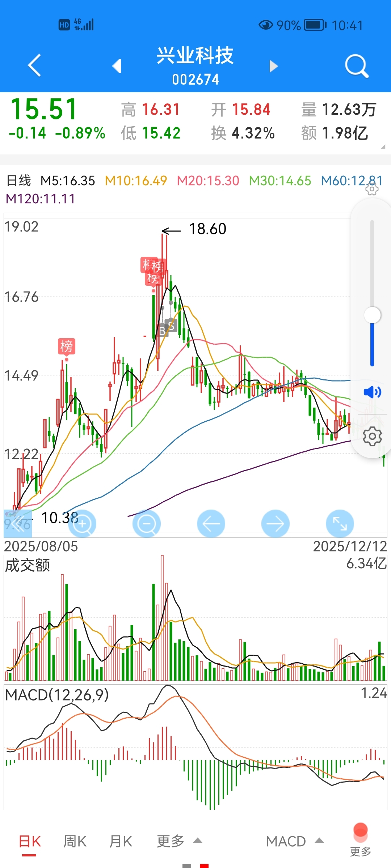Viewport: 391px width, 868px height.
Task: Tap the volume 12.63万
Action: (x=349, y=110)
